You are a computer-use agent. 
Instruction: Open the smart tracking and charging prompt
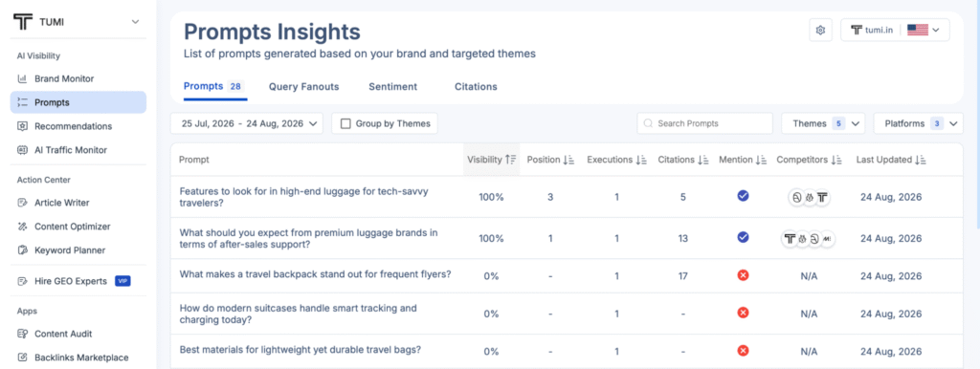click(x=298, y=315)
